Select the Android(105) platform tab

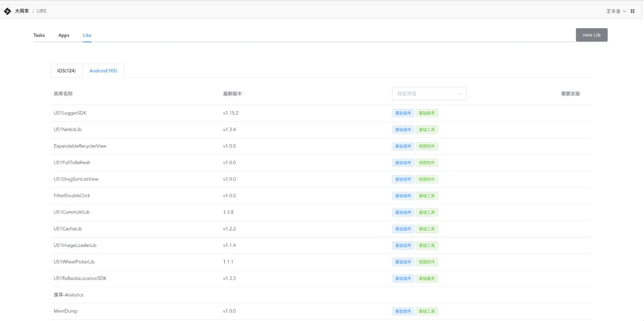click(x=103, y=71)
